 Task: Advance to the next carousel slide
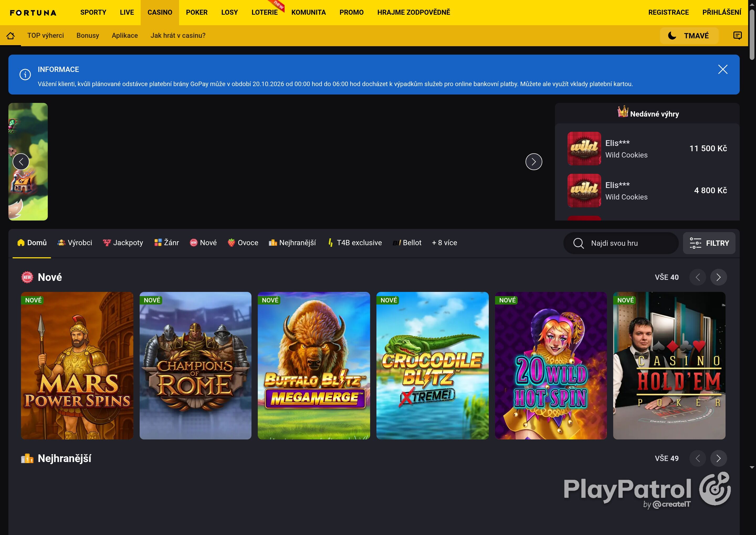534,162
